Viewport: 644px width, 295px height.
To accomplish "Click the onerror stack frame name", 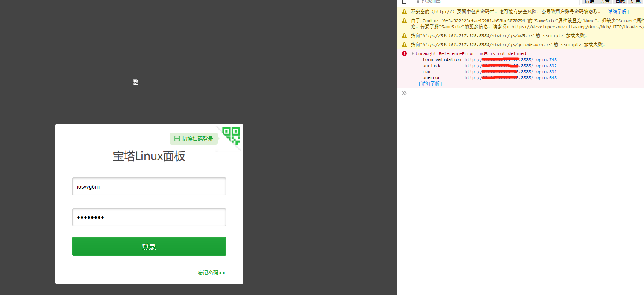I will tap(432, 77).
